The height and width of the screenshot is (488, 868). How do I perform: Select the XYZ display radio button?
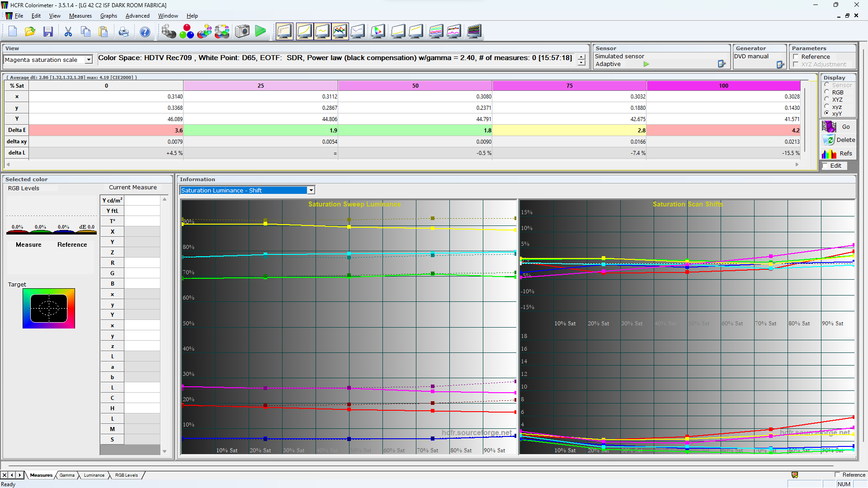click(x=827, y=99)
